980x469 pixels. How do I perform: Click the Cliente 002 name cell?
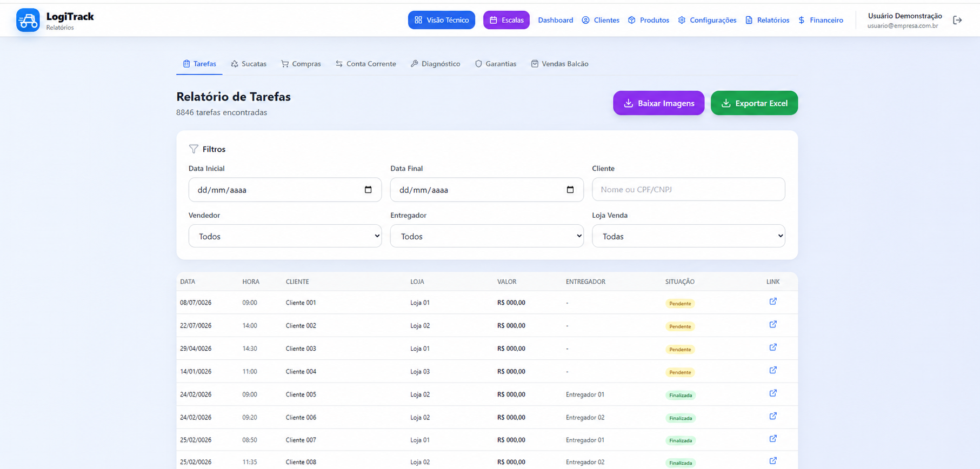(301, 326)
